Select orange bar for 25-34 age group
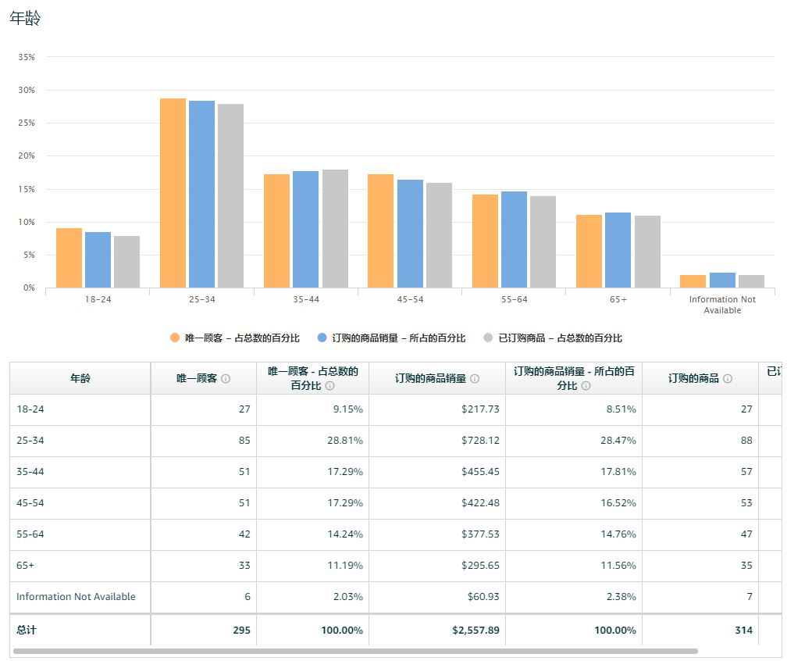 tap(173, 193)
